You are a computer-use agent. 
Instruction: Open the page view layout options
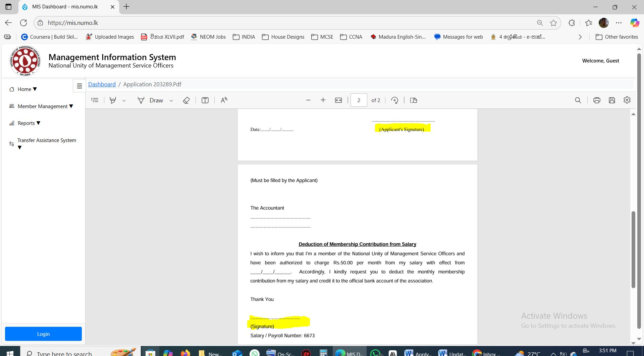pyautogui.click(x=413, y=100)
